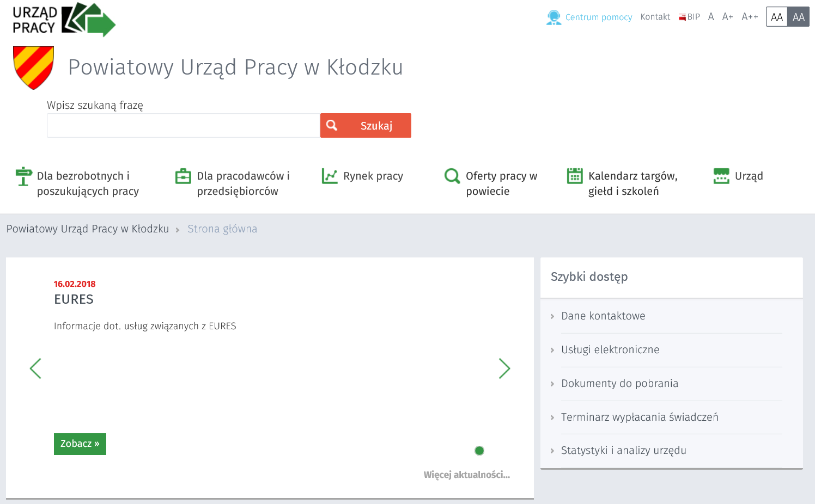Image resolution: width=815 pixels, height=504 pixels.
Task: Expand Dane kontaktowe quick access item
Action: click(603, 316)
